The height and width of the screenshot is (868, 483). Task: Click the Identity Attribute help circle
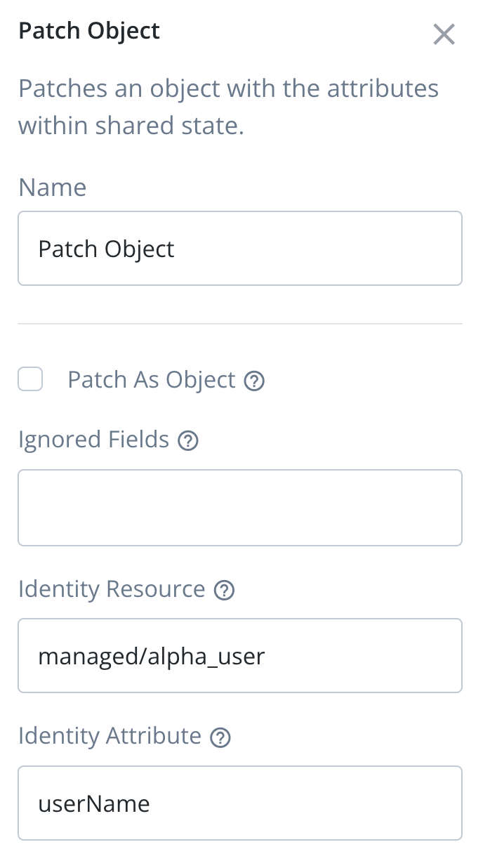coord(219,737)
